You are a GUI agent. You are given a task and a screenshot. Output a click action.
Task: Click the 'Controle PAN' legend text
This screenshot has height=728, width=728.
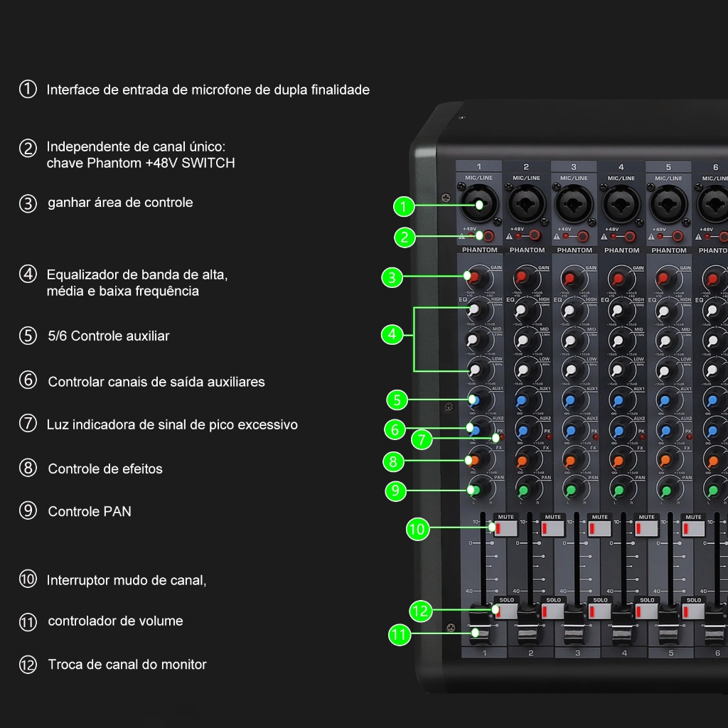90,511
